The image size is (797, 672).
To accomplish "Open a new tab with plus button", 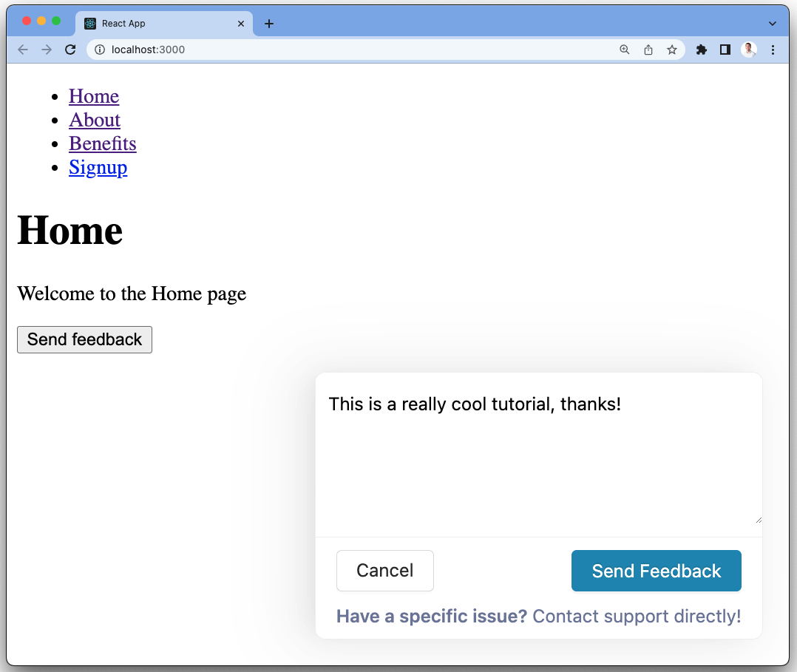I will pos(269,24).
